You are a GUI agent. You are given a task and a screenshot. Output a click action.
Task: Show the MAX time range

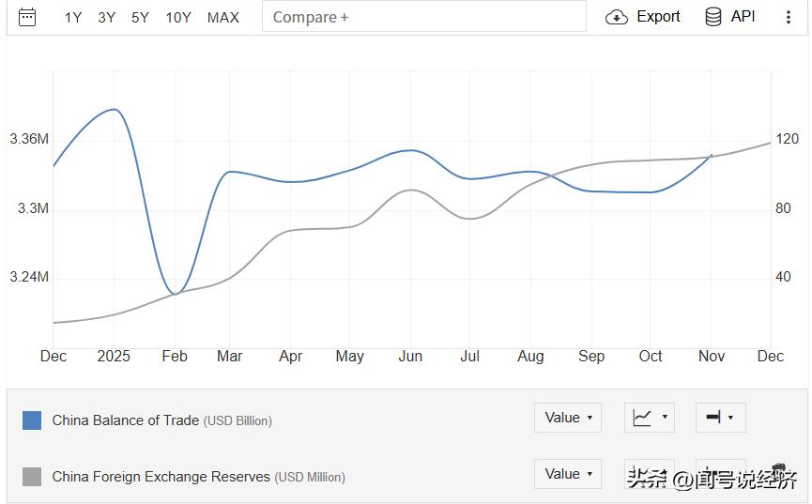pos(223,17)
